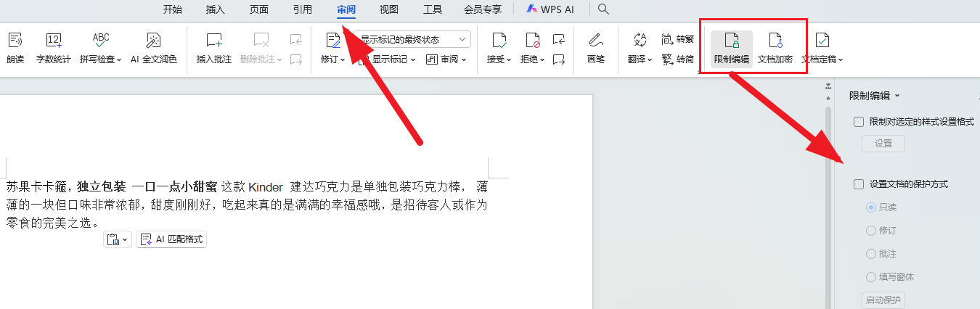980x309 pixels.
Task: Switch to the 插入 tab
Action: 216,9
